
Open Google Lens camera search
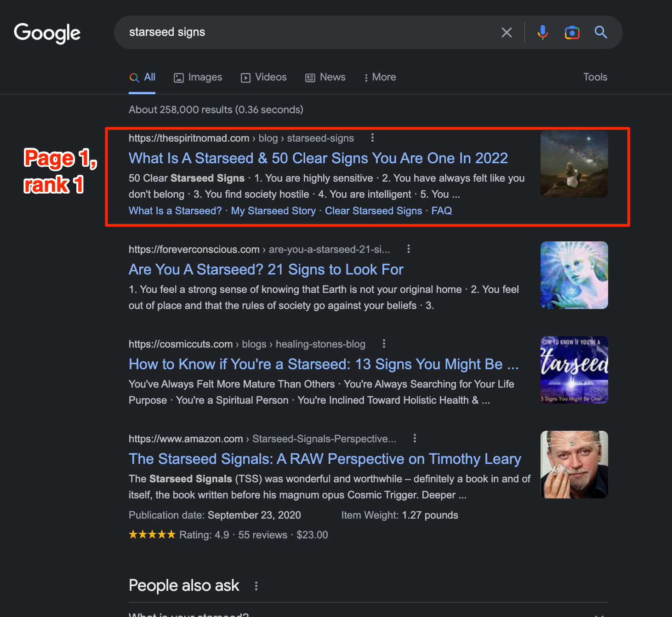coord(572,32)
